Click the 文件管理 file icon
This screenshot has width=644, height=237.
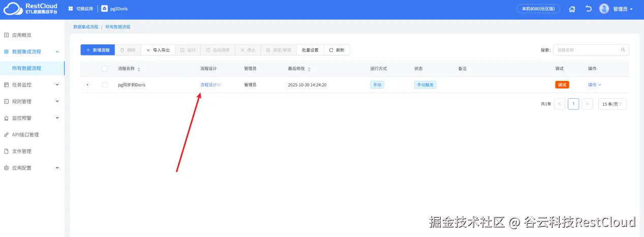[7, 151]
